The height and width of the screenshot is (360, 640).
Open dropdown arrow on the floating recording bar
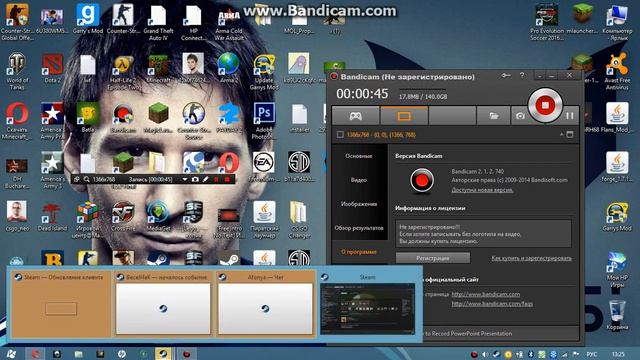pyautogui.click(x=184, y=179)
